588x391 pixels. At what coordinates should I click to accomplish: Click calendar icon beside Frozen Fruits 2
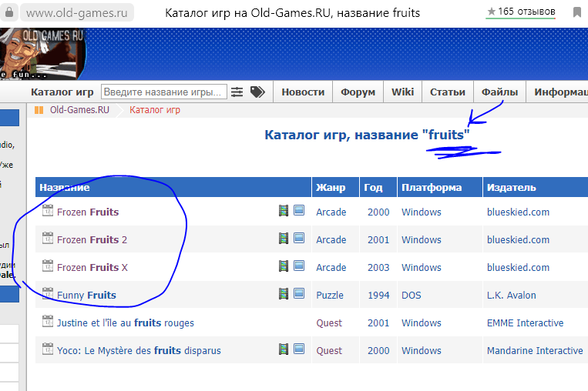(48, 238)
